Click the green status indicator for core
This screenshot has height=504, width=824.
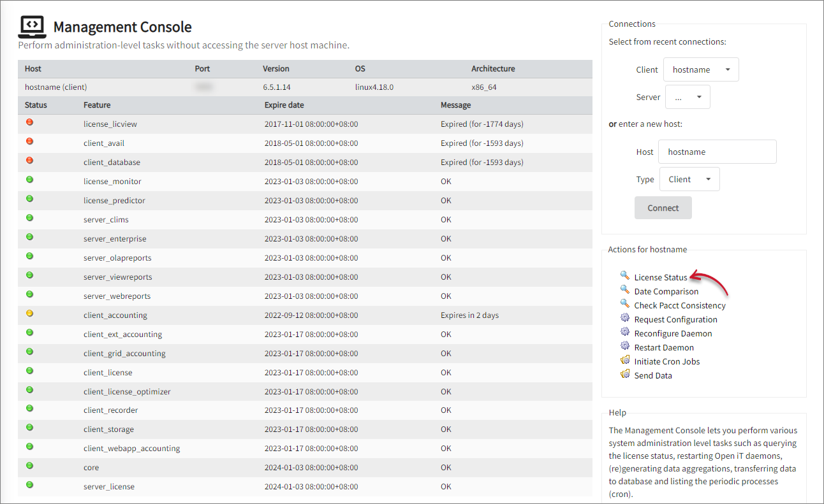[x=29, y=466]
